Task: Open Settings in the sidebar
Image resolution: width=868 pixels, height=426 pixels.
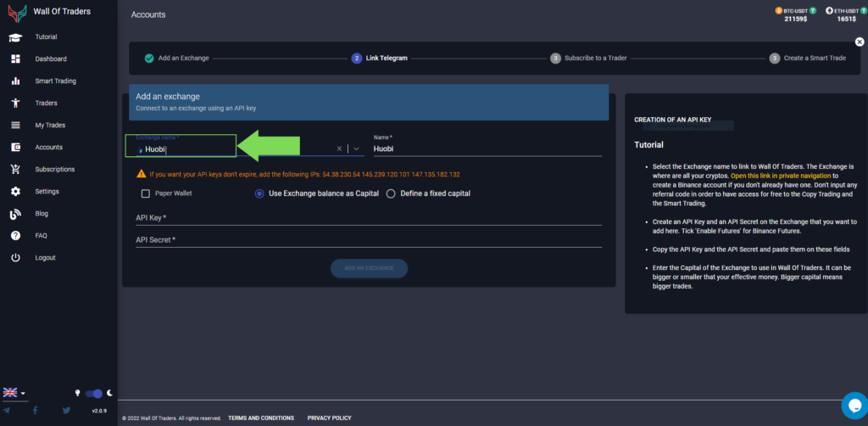Action: pyautogui.click(x=47, y=192)
